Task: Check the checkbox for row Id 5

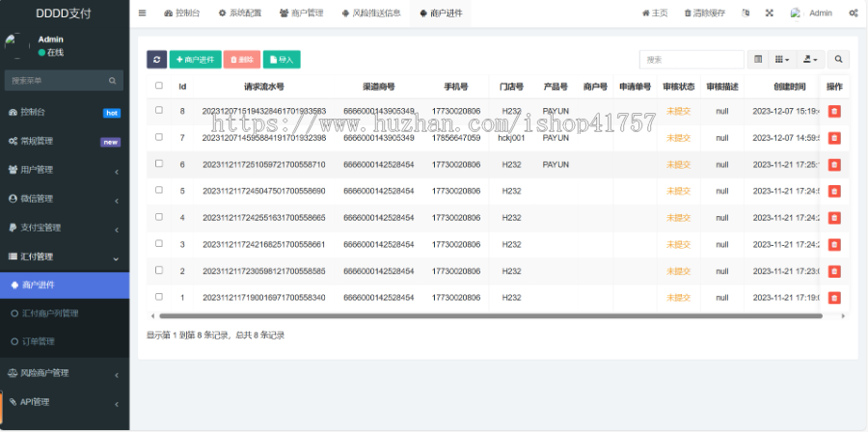Action: pyautogui.click(x=159, y=190)
